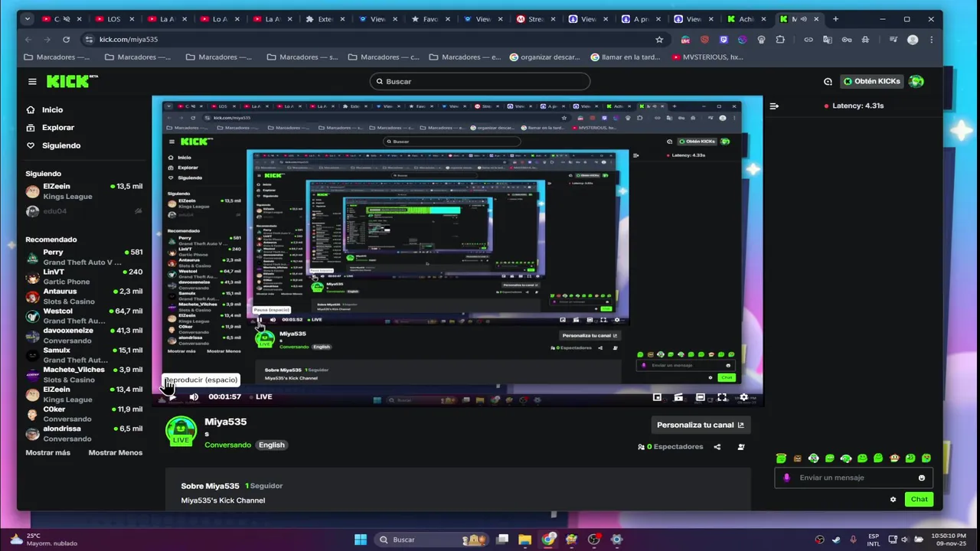Toggle theater mode on the player
The width and height of the screenshot is (980, 551).
point(700,397)
